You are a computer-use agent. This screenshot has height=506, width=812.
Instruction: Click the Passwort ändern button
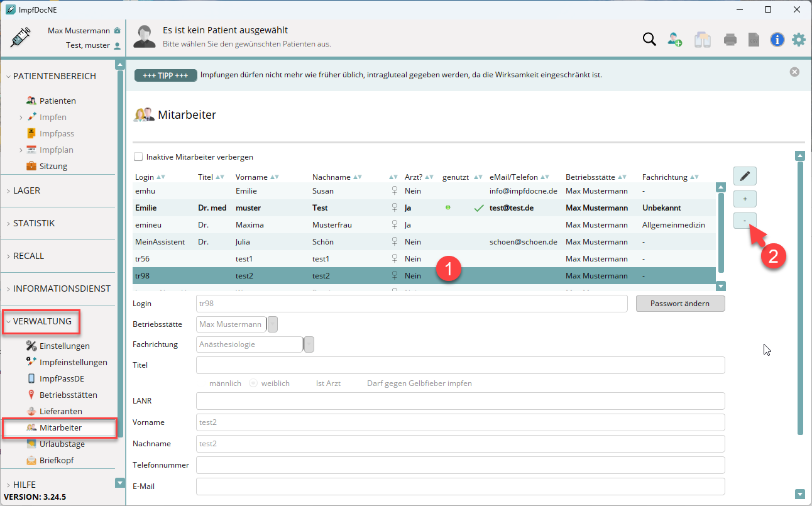coord(680,304)
